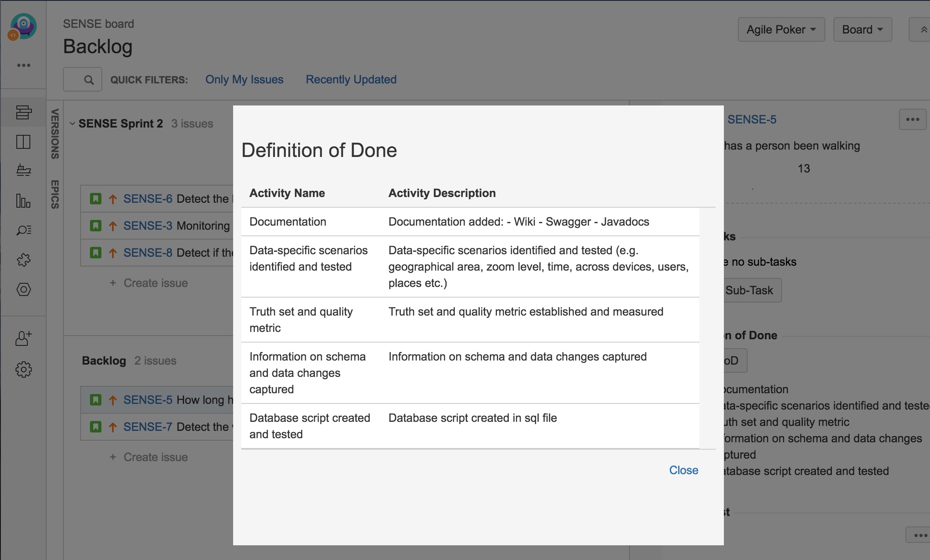Open the Board dropdown menu
The width and height of the screenshot is (930, 560).
tap(862, 29)
